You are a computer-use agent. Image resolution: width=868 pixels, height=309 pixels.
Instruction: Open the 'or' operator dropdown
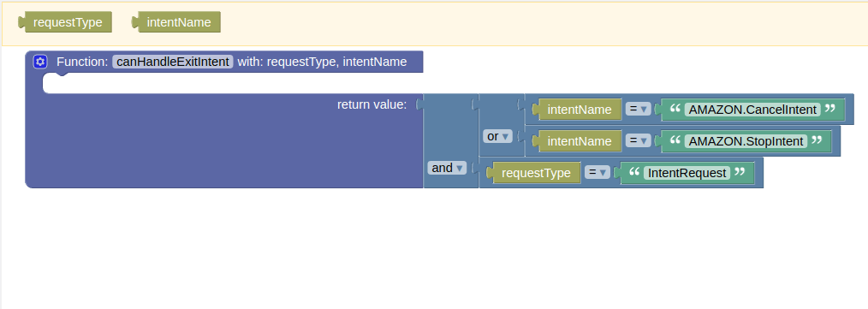click(497, 136)
